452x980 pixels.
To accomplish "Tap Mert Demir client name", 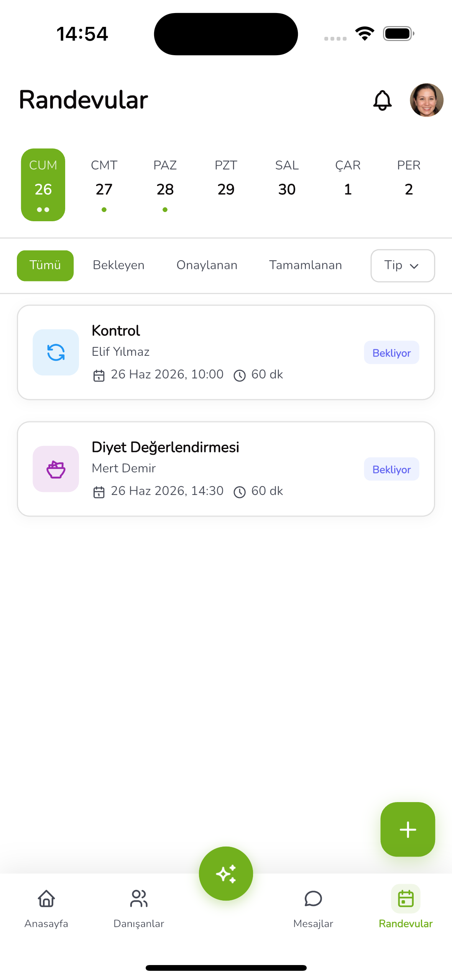I will click(x=124, y=469).
